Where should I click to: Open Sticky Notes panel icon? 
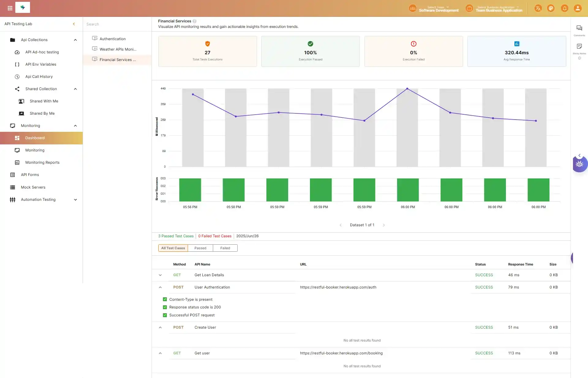579,47
